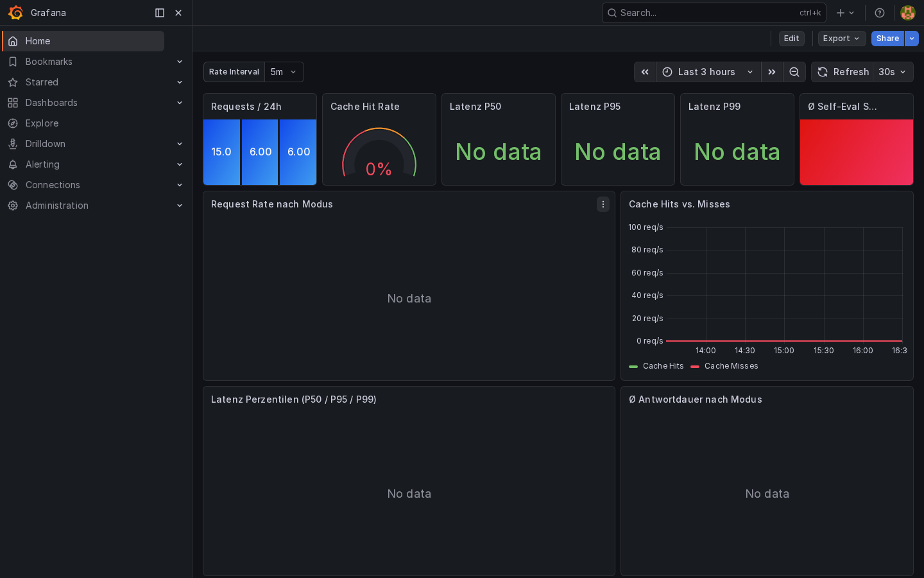Open the 30s refresh interval dropdown
Image resolution: width=924 pixels, height=578 pixels.
click(x=893, y=72)
